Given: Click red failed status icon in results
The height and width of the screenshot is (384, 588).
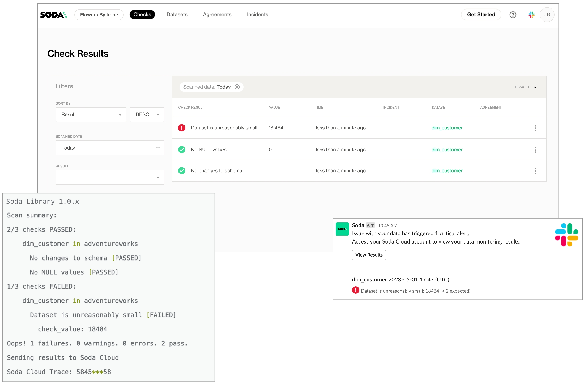Looking at the screenshot, I should (182, 128).
